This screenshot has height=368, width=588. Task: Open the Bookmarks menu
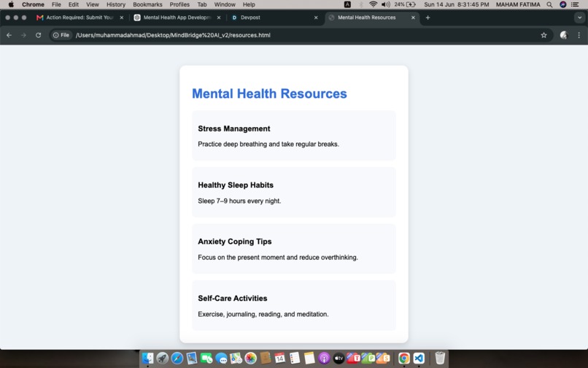[x=148, y=4]
